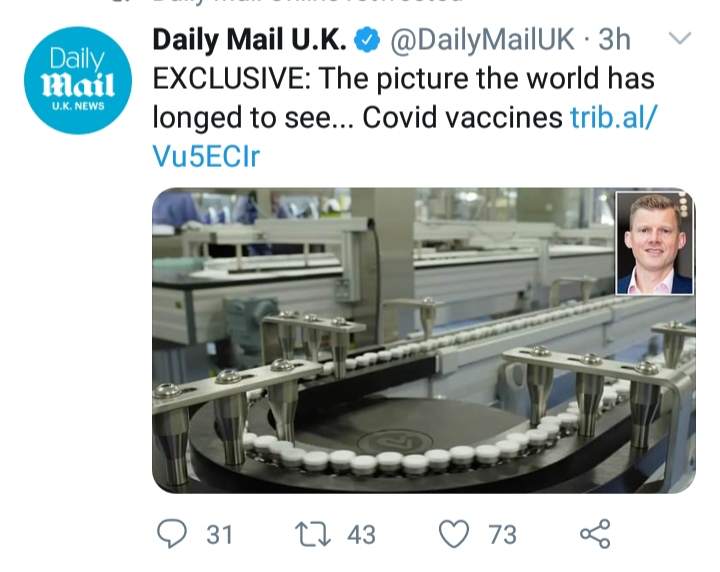Click the reply count 31

(x=219, y=535)
